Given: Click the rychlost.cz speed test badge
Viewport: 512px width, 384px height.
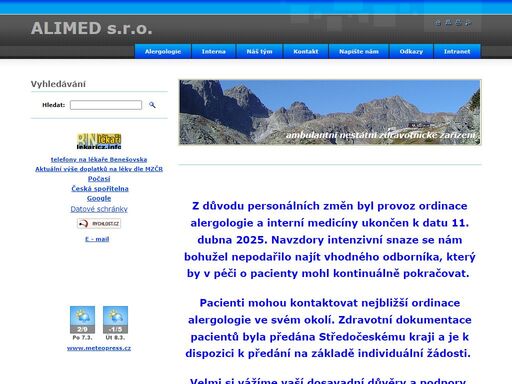Looking at the screenshot, I should click(99, 223).
